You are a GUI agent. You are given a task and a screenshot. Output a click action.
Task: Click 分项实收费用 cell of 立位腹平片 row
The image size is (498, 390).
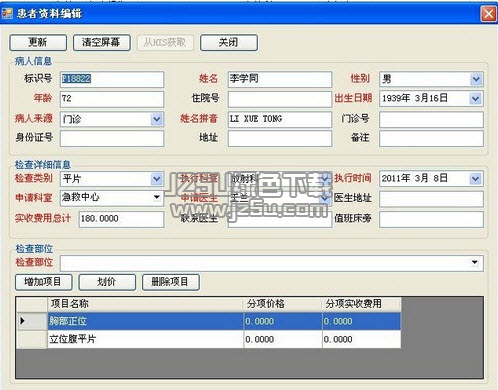362,339
